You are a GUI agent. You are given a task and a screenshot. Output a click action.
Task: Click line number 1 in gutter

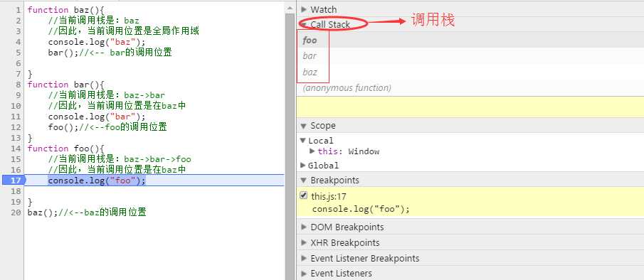click(18, 9)
